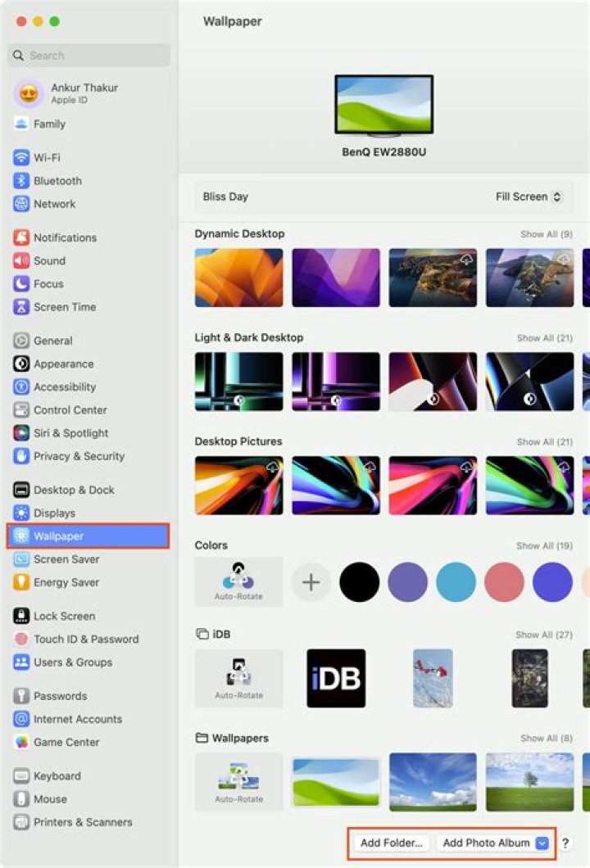Choose the iDB logo wallpaper
The image size is (590, 868).
[336, 678]
